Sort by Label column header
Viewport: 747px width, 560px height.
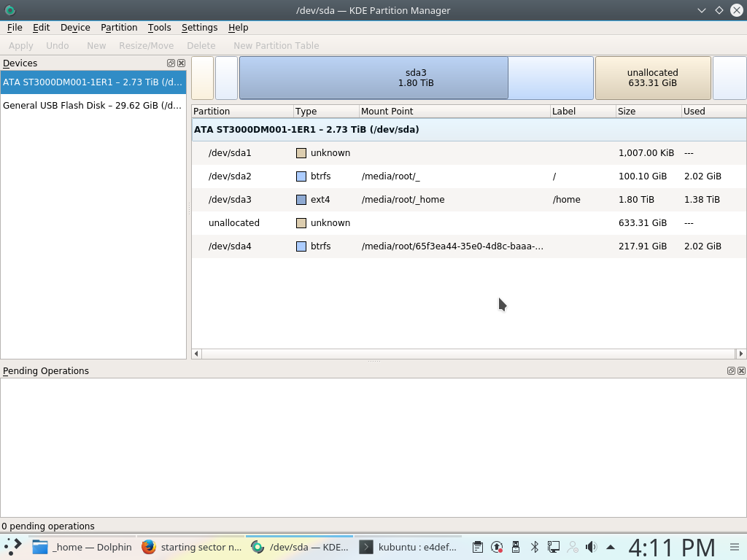pyautogui.click(x=583, y=111)
